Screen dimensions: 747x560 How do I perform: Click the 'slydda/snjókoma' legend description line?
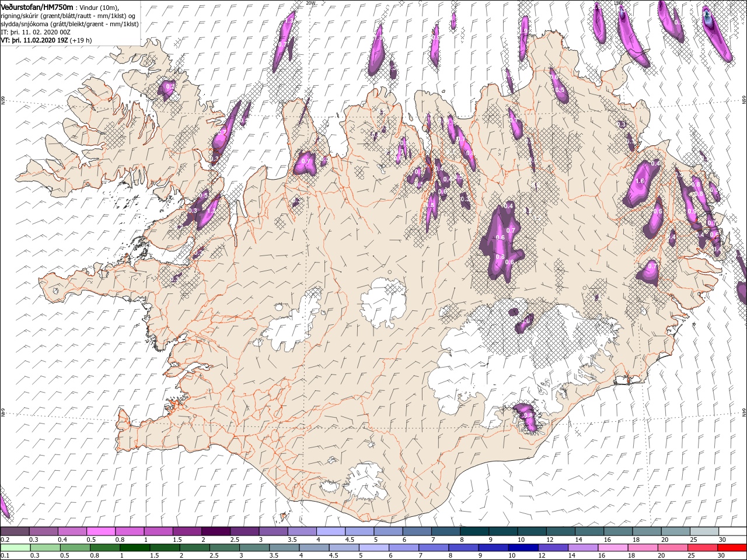point(69,24)
